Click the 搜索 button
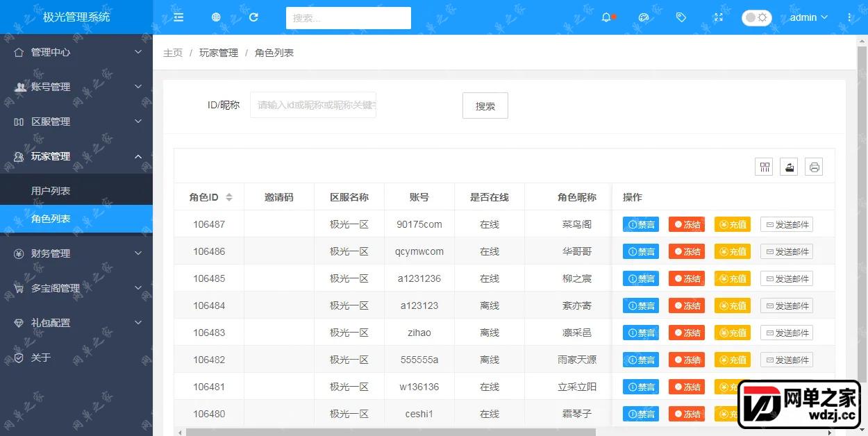This screenshot has height=436, width=868. (485, 106)
